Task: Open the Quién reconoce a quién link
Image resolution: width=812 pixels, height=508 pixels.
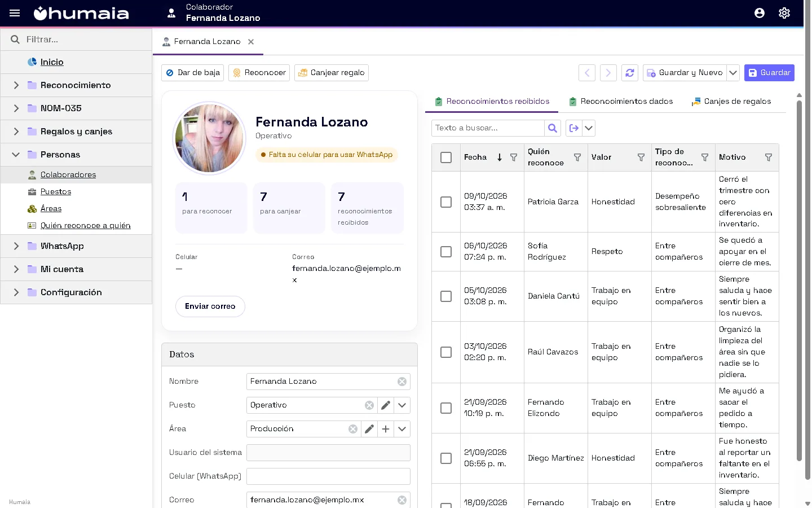Action: click(85, 226)
